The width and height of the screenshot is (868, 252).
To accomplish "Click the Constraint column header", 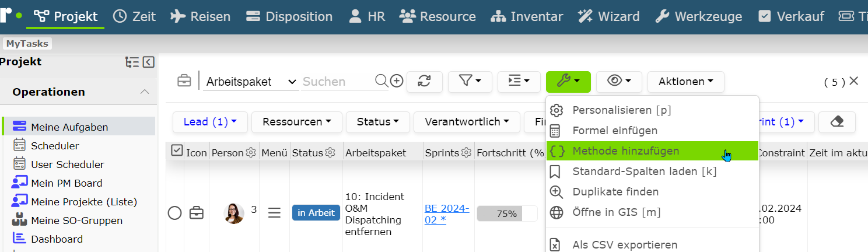I will (x=780, y=152).
